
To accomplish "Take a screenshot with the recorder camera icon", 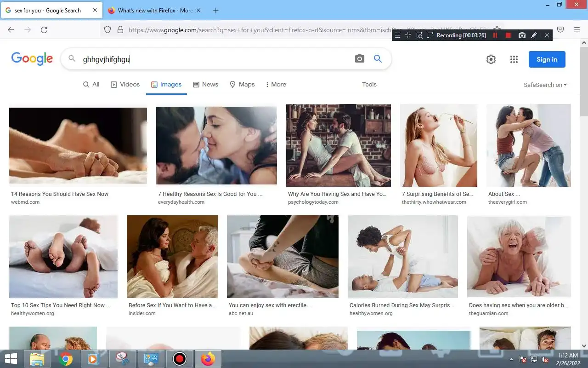I will tap(522, 35).
